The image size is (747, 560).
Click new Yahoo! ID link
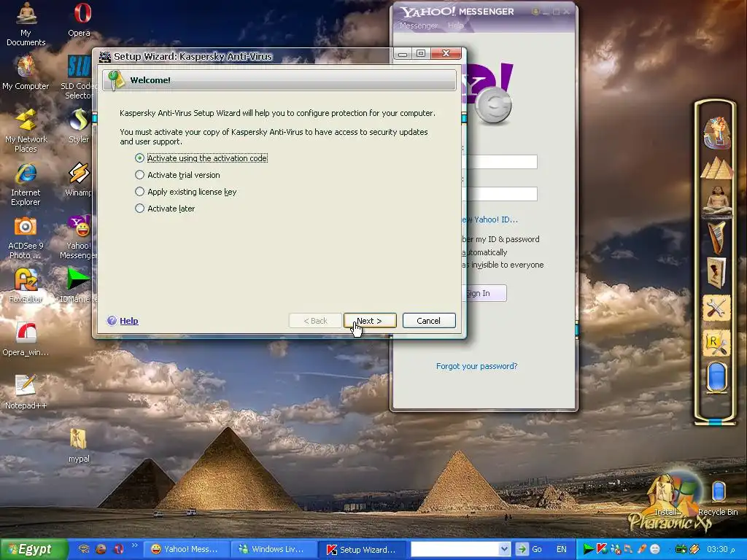pyautogui.click(x=489, y=219)
